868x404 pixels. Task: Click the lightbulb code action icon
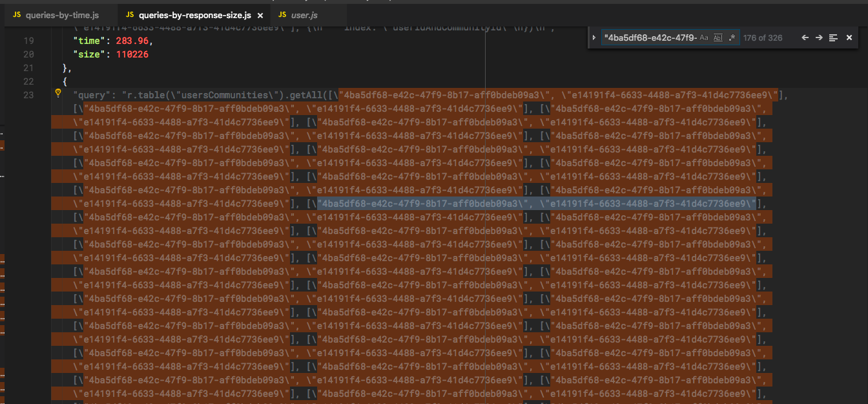58,94
